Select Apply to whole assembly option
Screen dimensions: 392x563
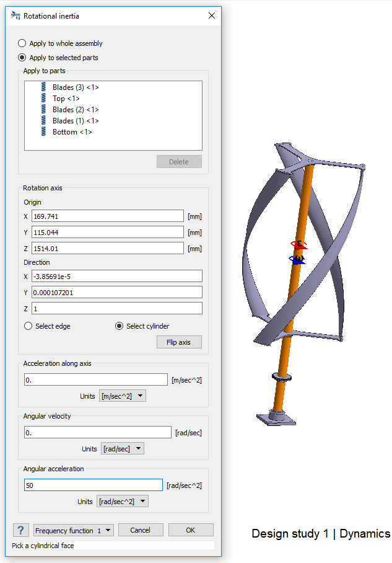(22, 43)
